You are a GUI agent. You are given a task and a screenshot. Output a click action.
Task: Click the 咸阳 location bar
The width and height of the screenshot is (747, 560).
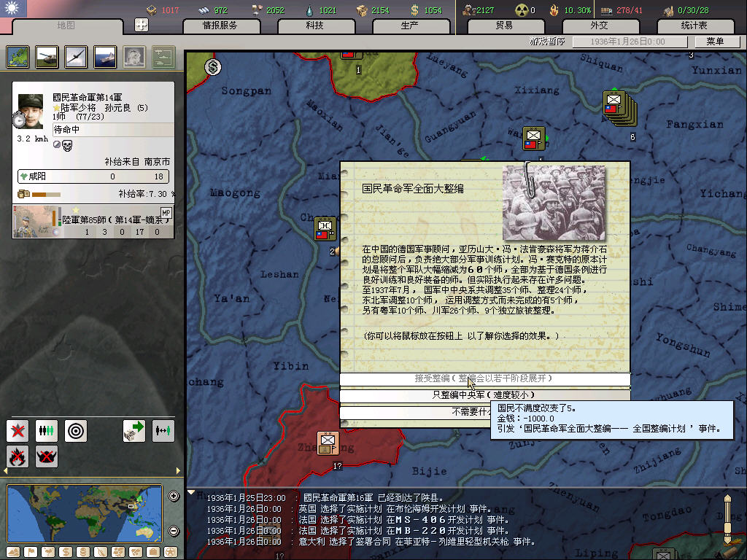tap(93, 176)
